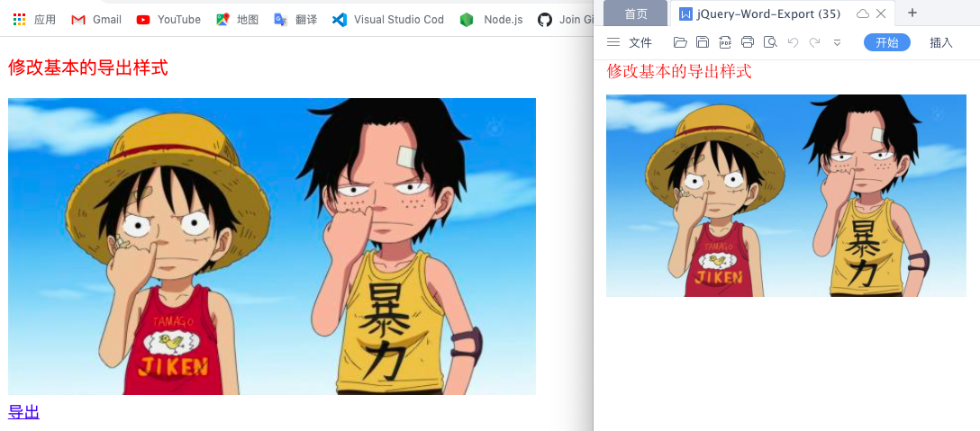Expand the quick access toolbar dropdown arrow
Image resolution: width=980 pixels, height=431 pixels.
(838, 42)
